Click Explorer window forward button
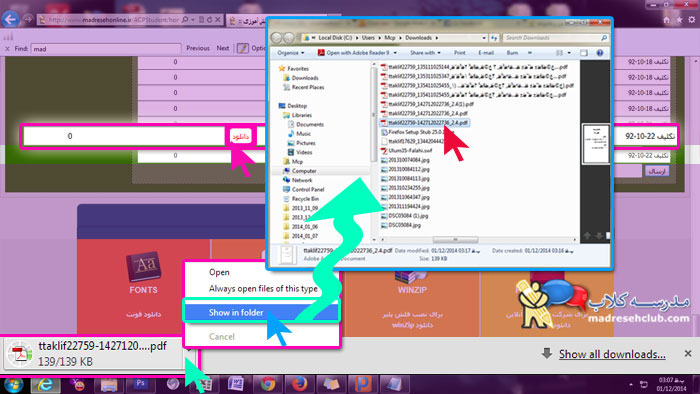The width and height of the screenshot is (700, 394). click(288, 38)
